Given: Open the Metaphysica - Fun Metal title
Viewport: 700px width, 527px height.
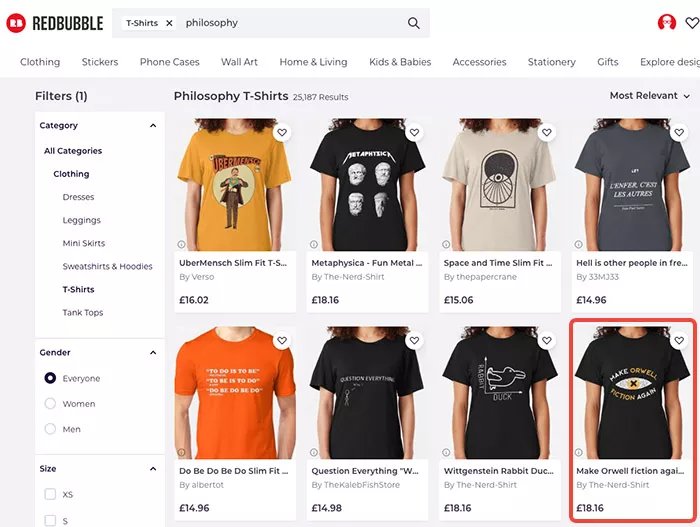Looking at the screenshot, I should pyautogui.click(x=367, y=263).
